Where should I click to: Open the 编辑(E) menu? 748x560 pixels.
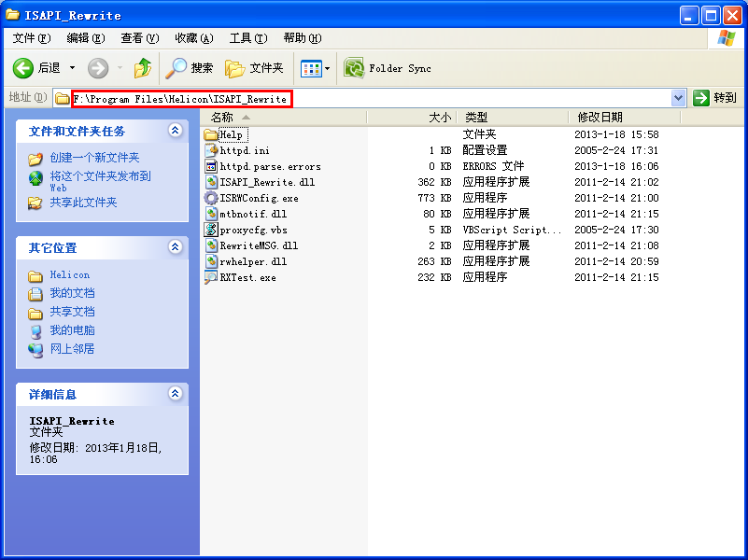[x=85, y=38]
